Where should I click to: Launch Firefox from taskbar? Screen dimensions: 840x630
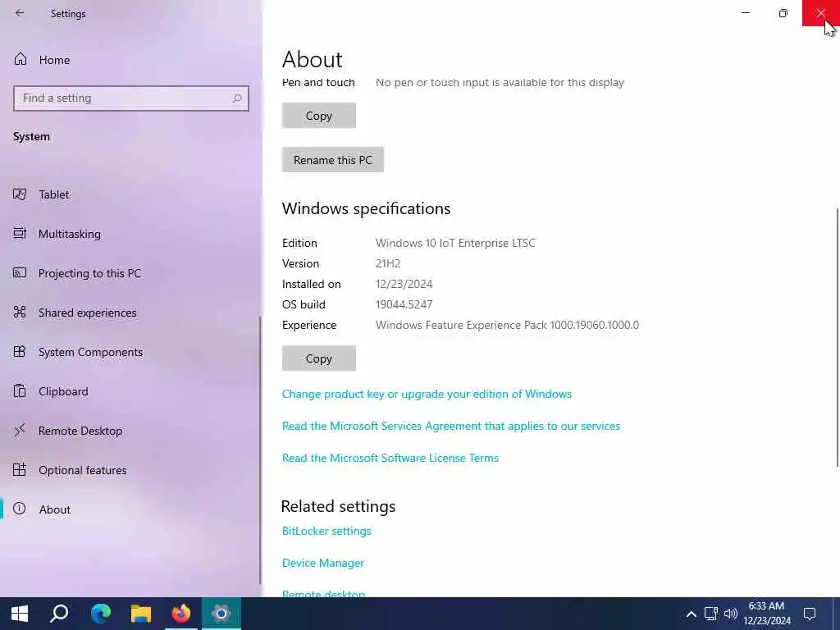pos(181,614)
